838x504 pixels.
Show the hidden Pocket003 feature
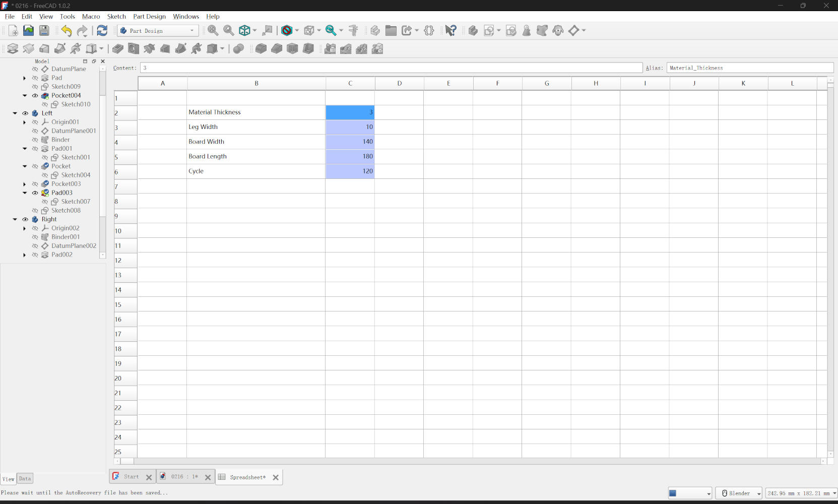pyautogui.click(x=35, y=184)
